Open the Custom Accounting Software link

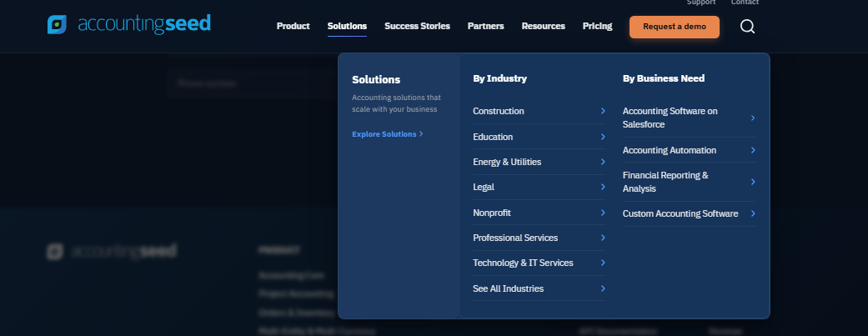689,213
